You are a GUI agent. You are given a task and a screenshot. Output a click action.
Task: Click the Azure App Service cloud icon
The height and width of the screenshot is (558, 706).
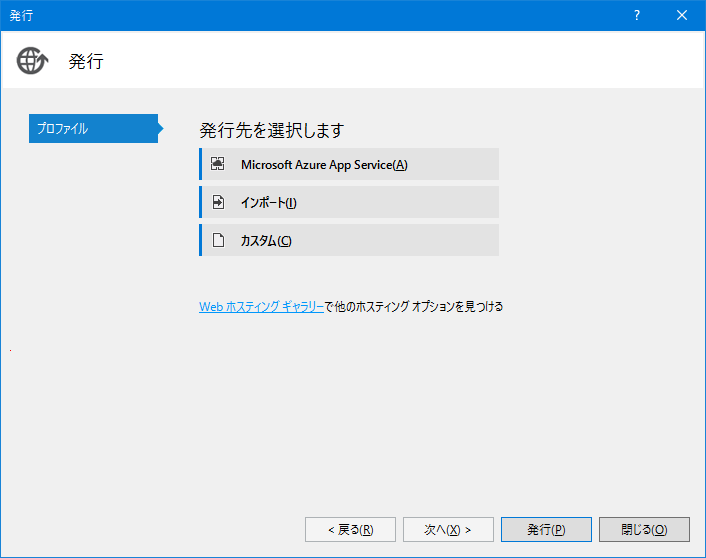tap(218, 164)
